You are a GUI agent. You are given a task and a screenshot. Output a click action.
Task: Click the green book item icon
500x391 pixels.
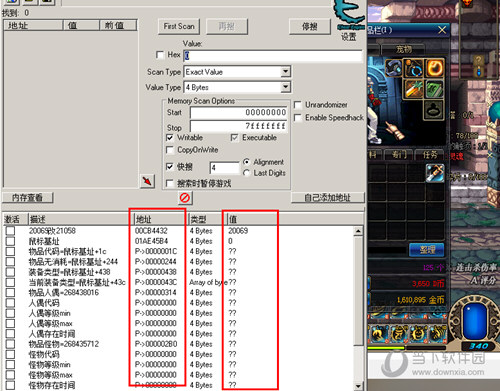(434, 89)
